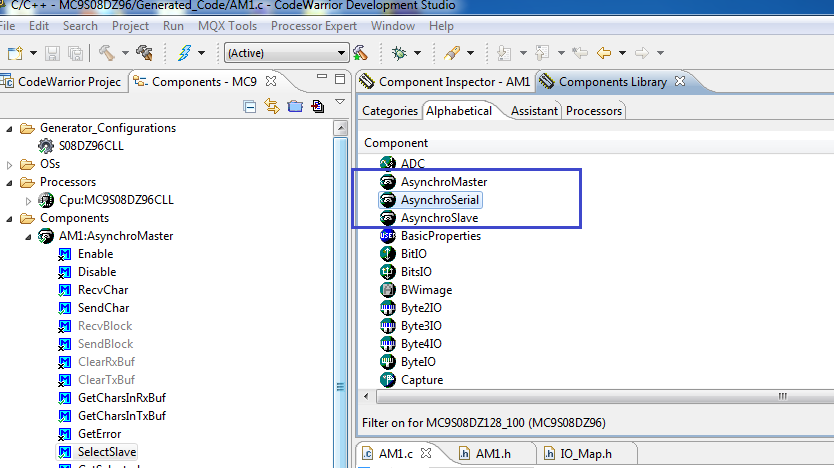Select the BitIO component icon

388,254
